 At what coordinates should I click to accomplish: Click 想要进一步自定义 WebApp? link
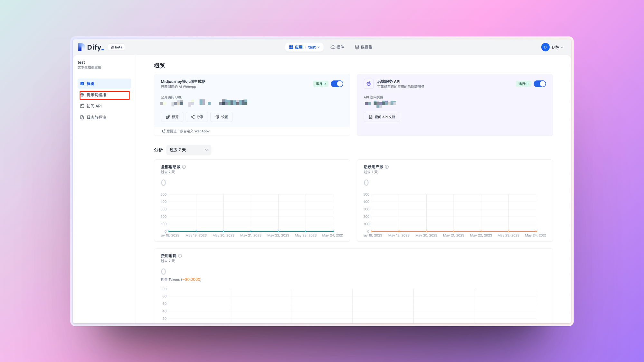(188, 131)
